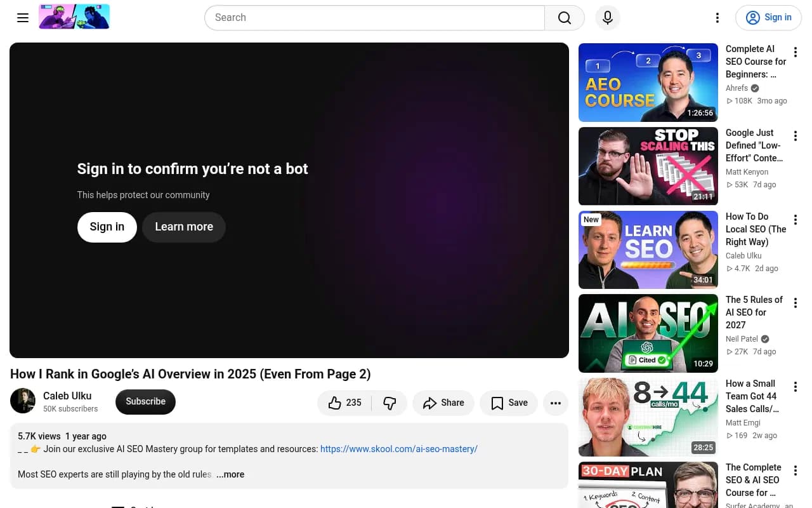Click the 235 like count
This screenshot has height=508, width=812.
(x=354, y=403)
